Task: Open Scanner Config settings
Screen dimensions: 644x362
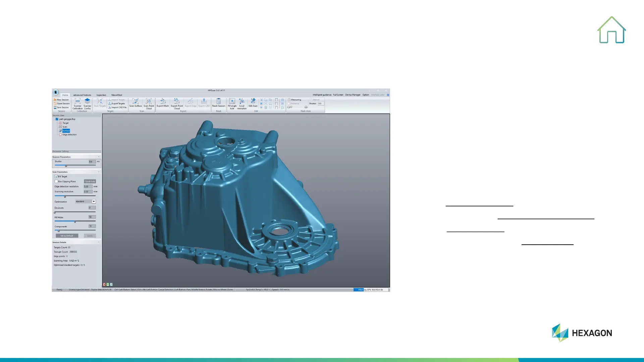Action: 87,102
